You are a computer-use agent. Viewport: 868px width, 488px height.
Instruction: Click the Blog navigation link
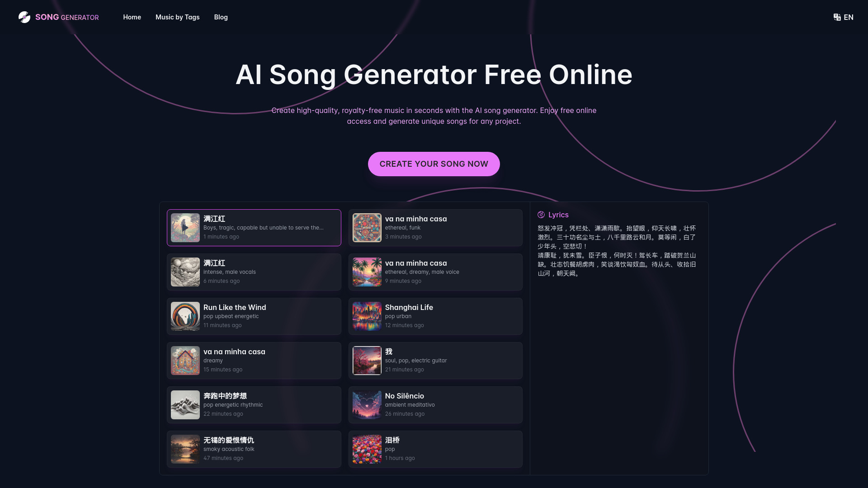221,17
